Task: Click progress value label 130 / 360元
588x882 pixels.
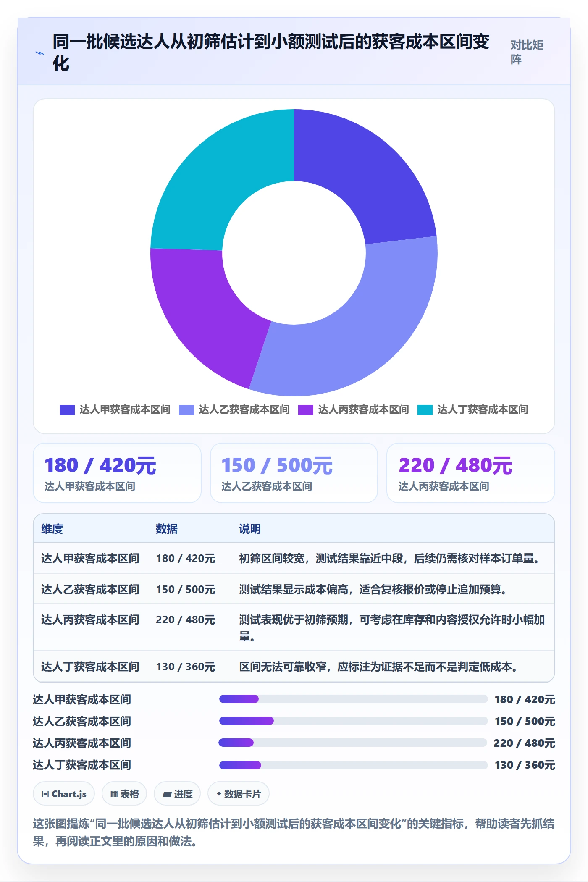Action: pos(525,765)
